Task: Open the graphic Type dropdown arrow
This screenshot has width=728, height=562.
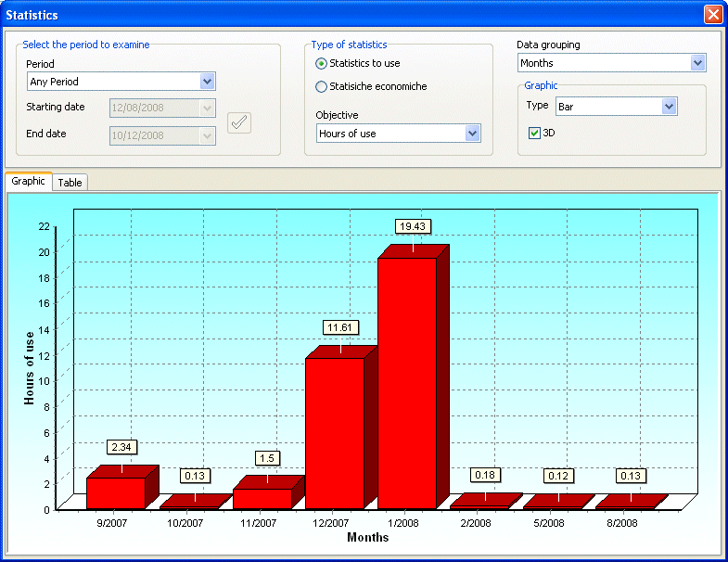Action: pos(669,107)
